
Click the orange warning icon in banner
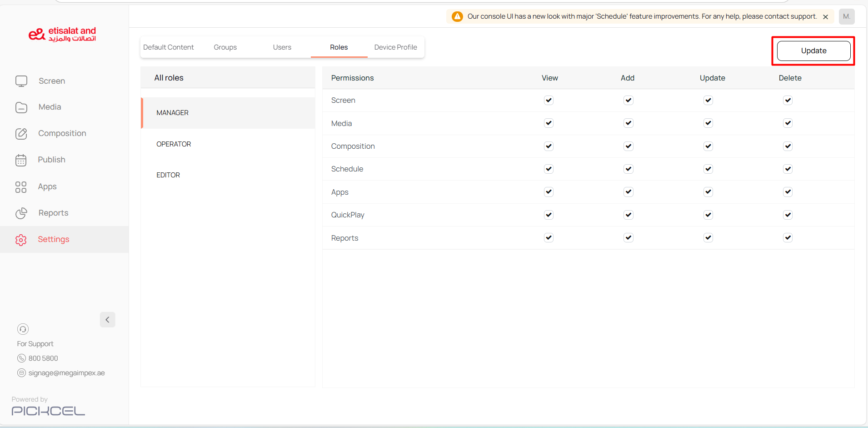[457, 17]
